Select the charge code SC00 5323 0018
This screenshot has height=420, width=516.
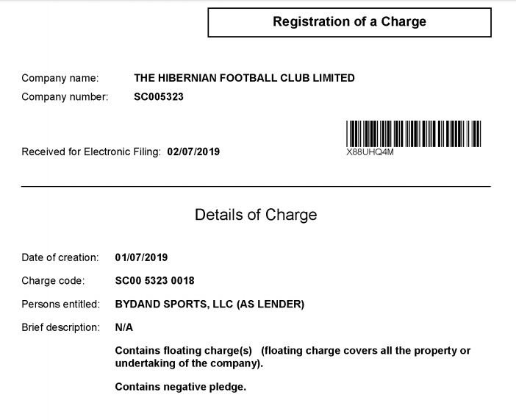point(154,281)
